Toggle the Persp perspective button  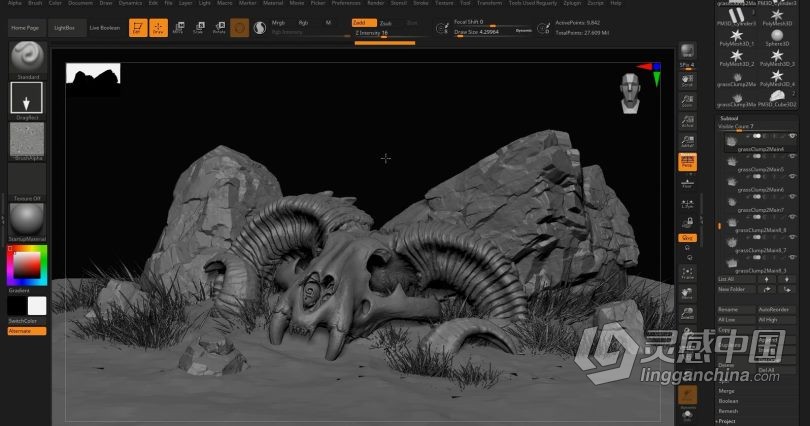688,162
